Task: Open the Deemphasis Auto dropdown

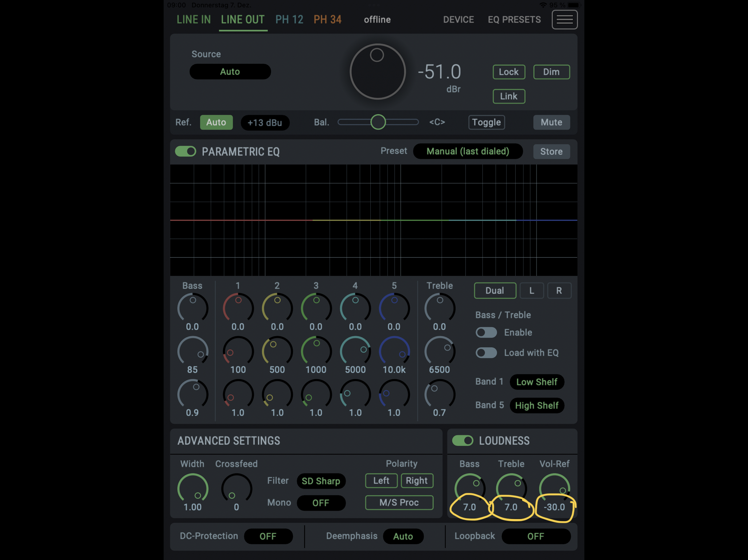Action: tap(403, 536)
